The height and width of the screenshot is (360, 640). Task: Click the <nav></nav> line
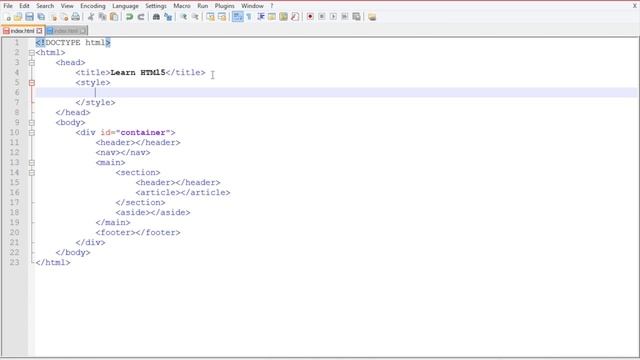[123, 152]
